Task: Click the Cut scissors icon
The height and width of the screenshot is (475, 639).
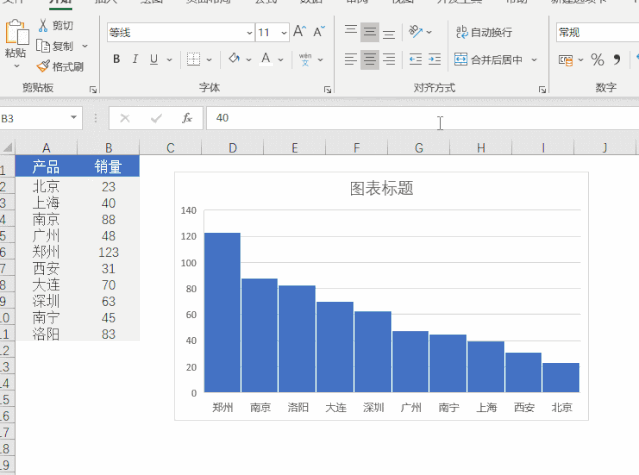Action: pos(43,26)
